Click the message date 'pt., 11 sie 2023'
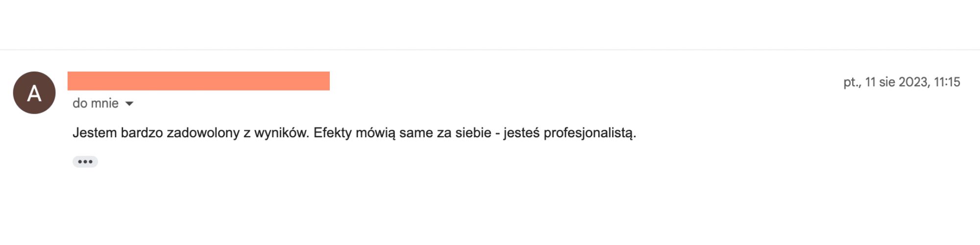980x245 pixels. [886, 82]
